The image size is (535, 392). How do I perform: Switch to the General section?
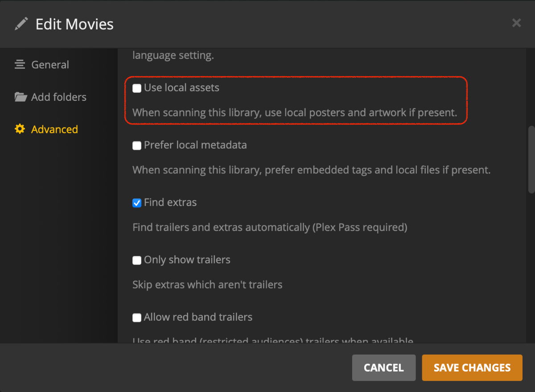pyautogui.click(x=50, y=65)
